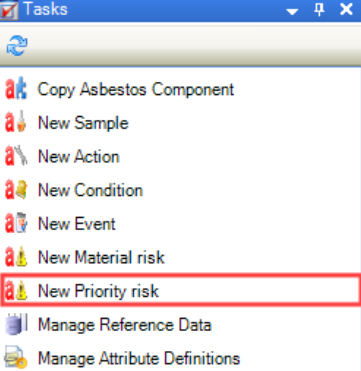The width and height of the screenshot is (361, 371).
Task: Choose the New Sample task
Action: pyautogui.click(x=83, y=123)
